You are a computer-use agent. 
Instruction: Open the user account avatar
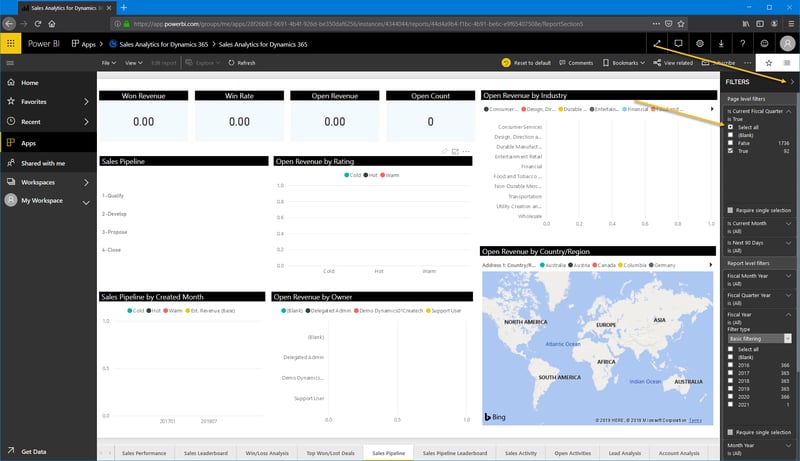[787, 44]
